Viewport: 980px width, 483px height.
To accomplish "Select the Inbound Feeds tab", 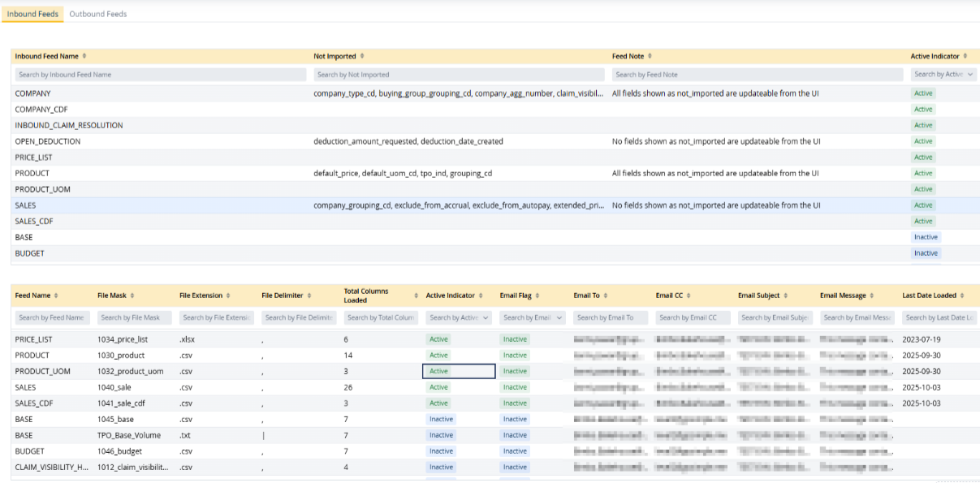I will [x=32, y=14].
